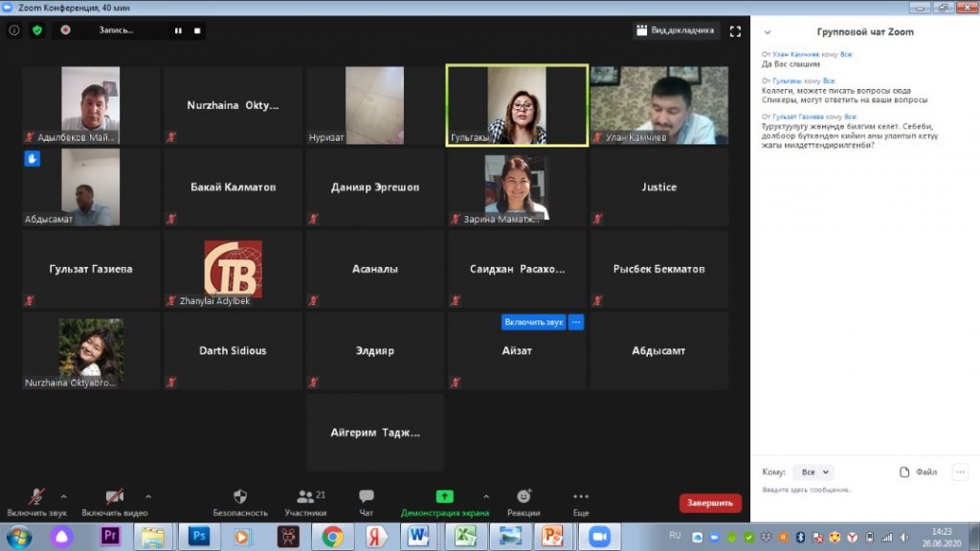Open the Еще more options menu

click(581, 502)
